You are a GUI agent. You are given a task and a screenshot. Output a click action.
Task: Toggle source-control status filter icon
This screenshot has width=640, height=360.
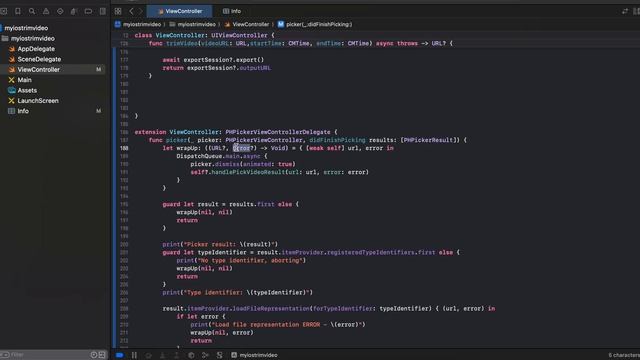[102, 355]
